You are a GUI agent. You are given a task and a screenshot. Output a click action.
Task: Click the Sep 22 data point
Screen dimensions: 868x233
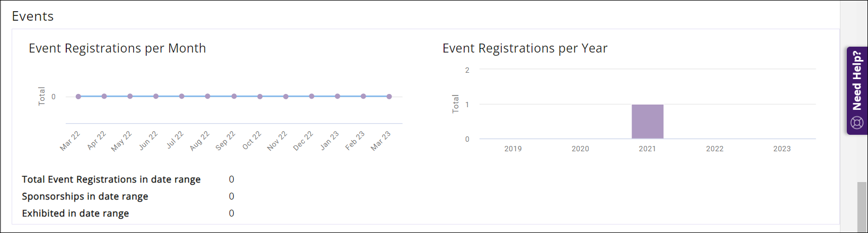(234, 96)
